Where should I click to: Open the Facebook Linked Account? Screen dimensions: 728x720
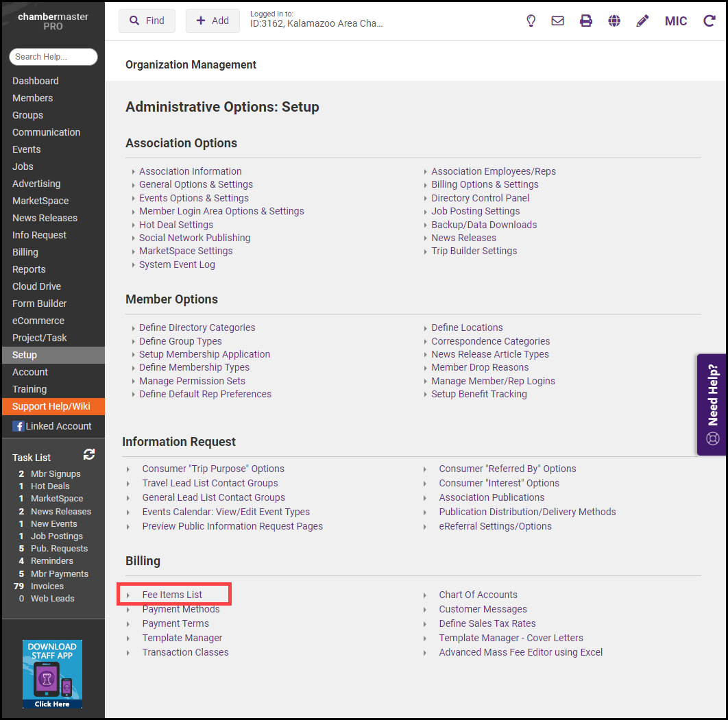(x=52, y=426)
